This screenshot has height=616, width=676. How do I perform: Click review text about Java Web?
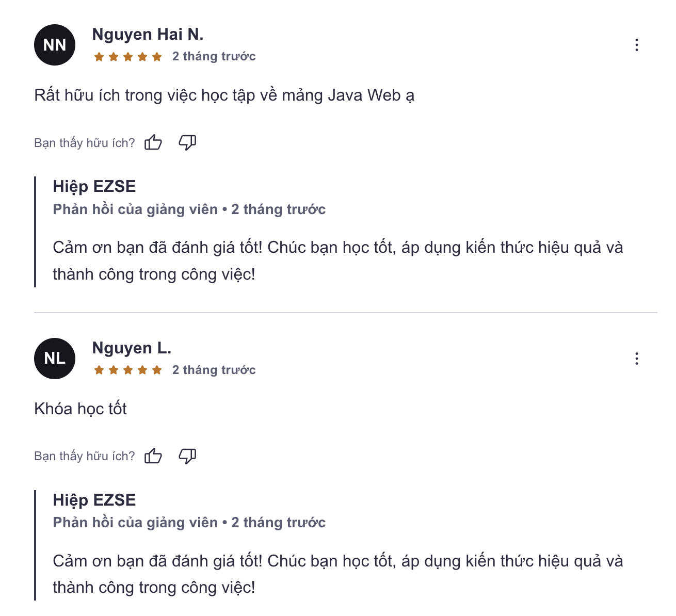224,95
